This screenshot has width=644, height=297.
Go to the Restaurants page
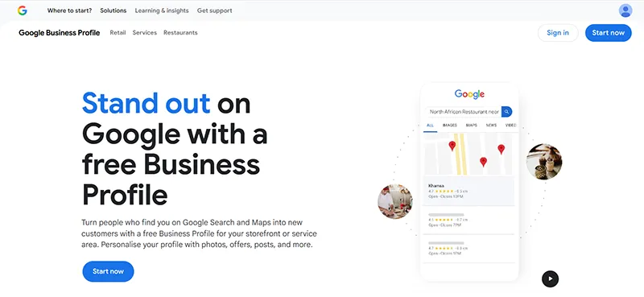180,32
